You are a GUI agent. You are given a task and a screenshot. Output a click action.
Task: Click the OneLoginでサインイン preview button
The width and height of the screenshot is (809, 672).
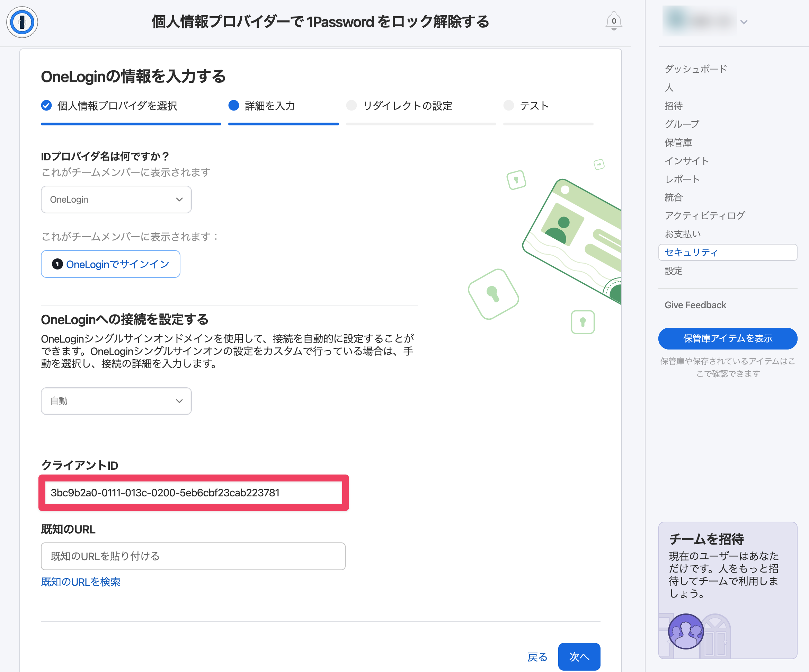click(110, 264)
